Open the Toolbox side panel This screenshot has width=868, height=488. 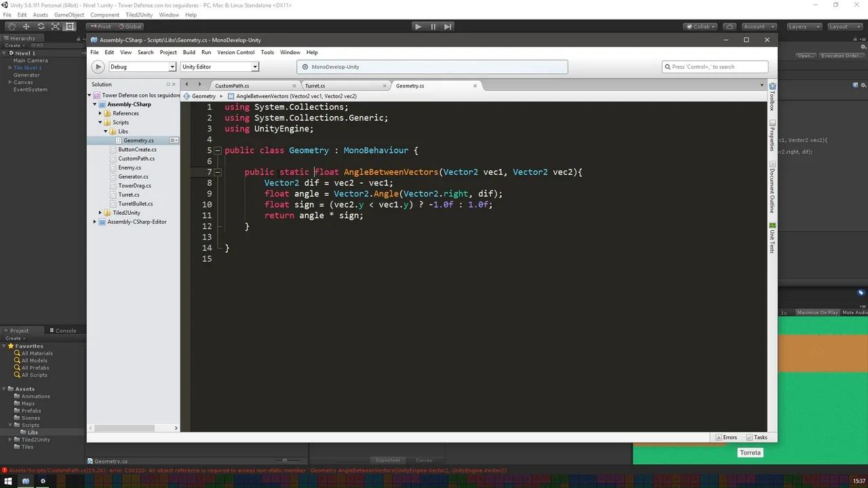tap(772, 102)
